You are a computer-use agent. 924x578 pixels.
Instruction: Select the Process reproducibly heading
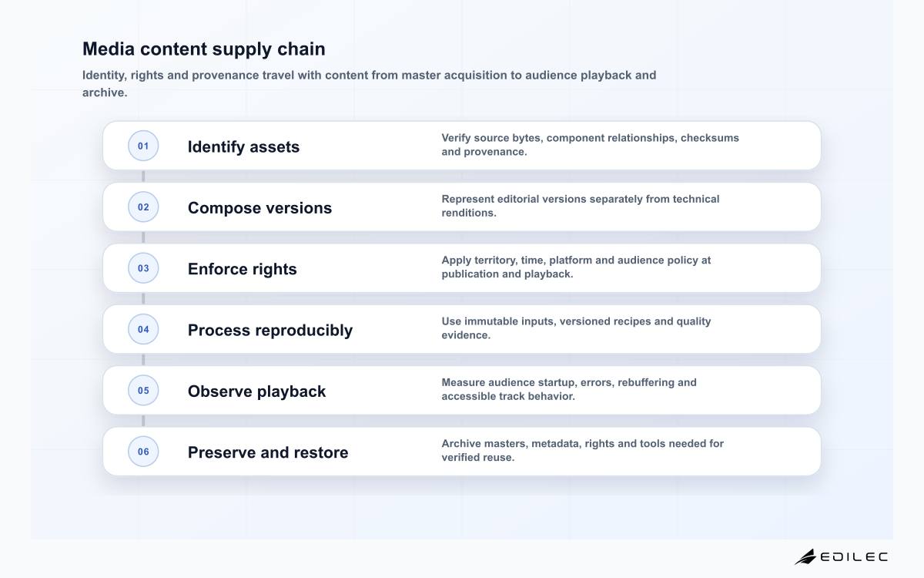[x=270, y=330]
